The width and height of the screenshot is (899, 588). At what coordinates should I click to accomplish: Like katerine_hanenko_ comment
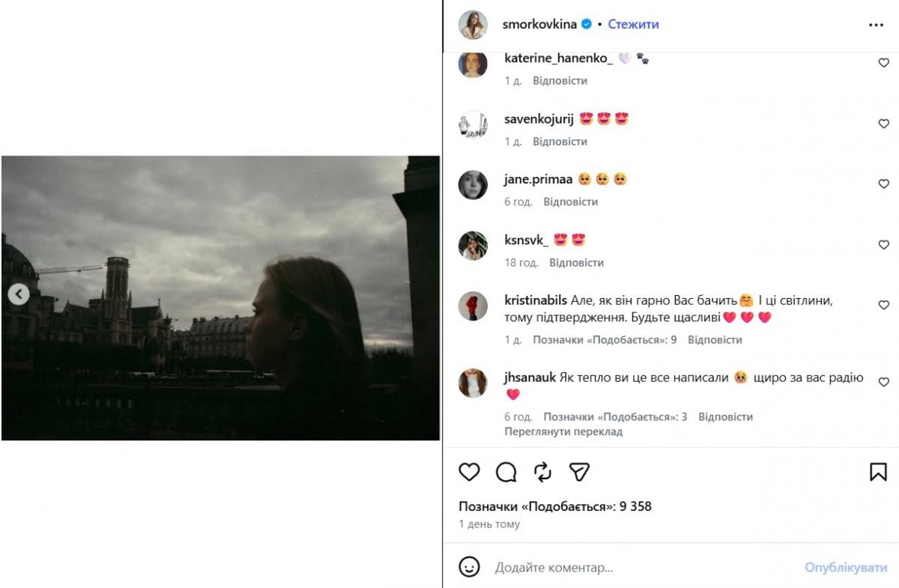point(883,63)
